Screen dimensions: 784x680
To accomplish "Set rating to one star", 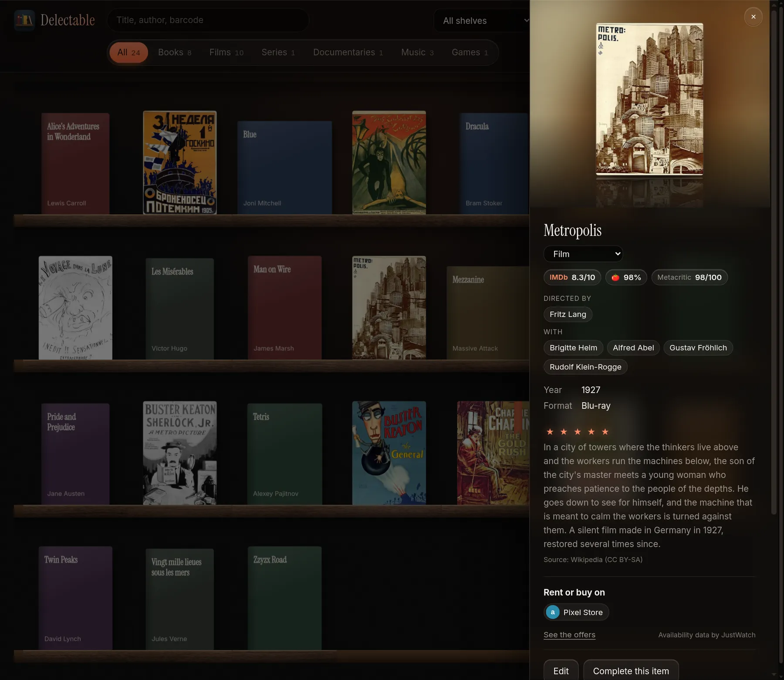I will pos(550,431).
